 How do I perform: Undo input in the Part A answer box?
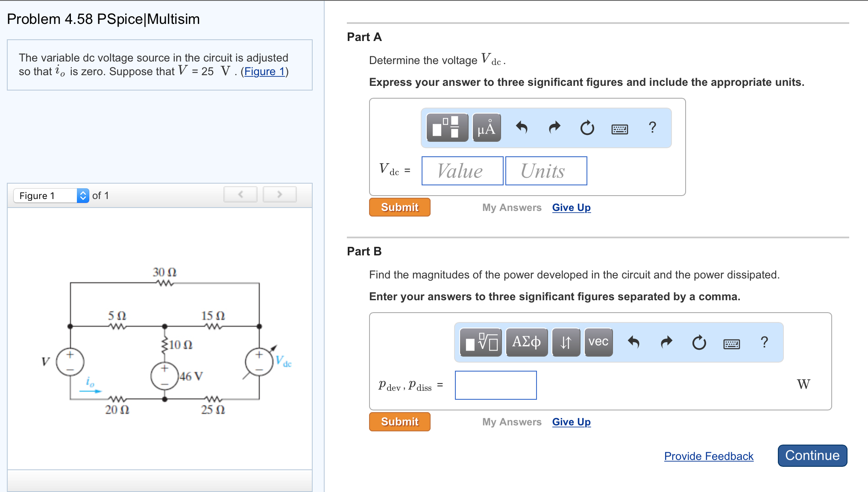[522, 127]
